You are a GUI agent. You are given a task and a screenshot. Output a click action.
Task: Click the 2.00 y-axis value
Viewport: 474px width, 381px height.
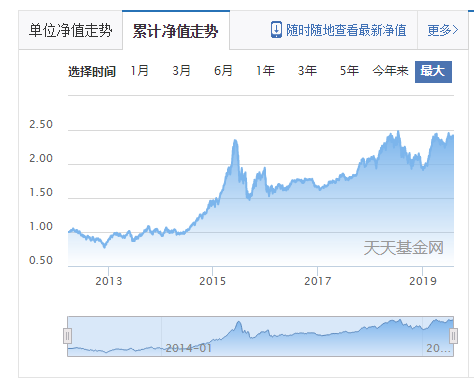(41, 158)
